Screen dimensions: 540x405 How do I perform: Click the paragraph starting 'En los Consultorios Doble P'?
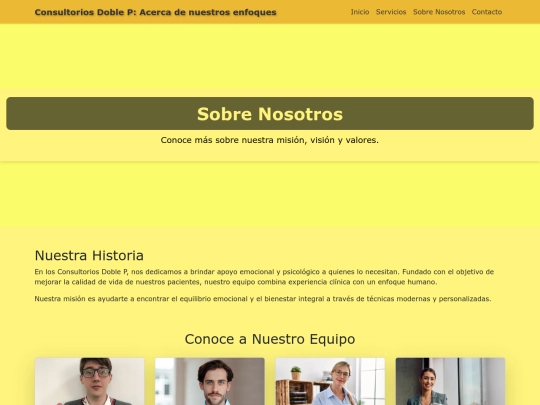pos(264,277)
